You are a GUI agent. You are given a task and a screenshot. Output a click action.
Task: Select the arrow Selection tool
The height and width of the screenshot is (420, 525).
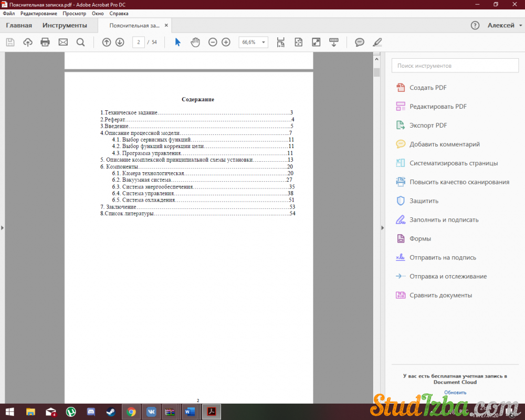(177, 42)
